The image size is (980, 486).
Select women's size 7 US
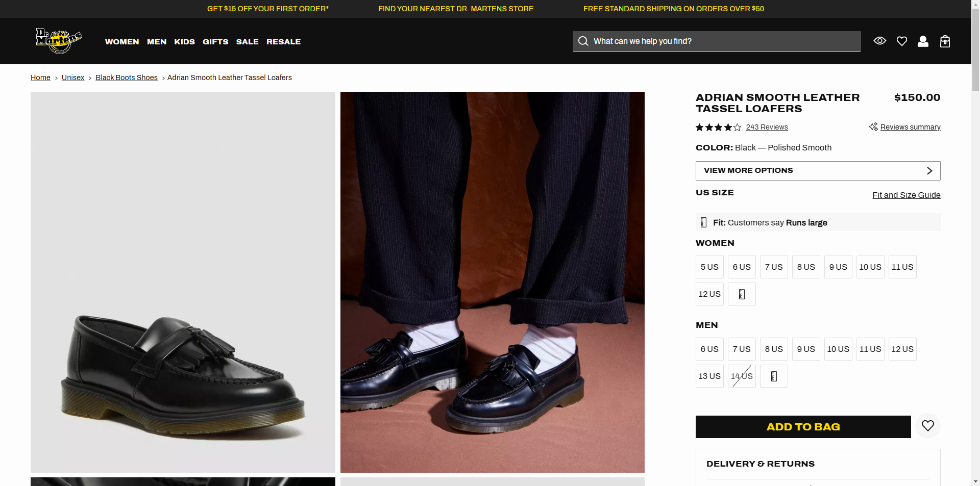click(x=774, y=267)
